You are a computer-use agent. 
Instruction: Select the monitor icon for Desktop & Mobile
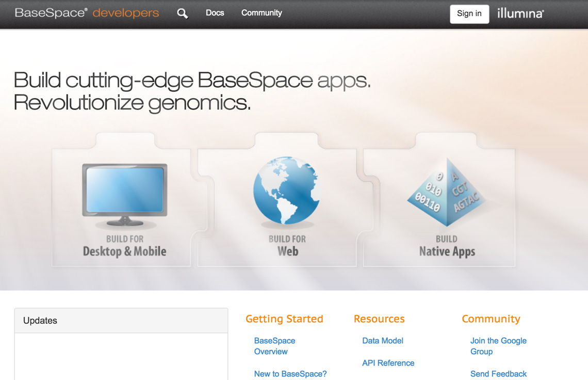(124, 191)
